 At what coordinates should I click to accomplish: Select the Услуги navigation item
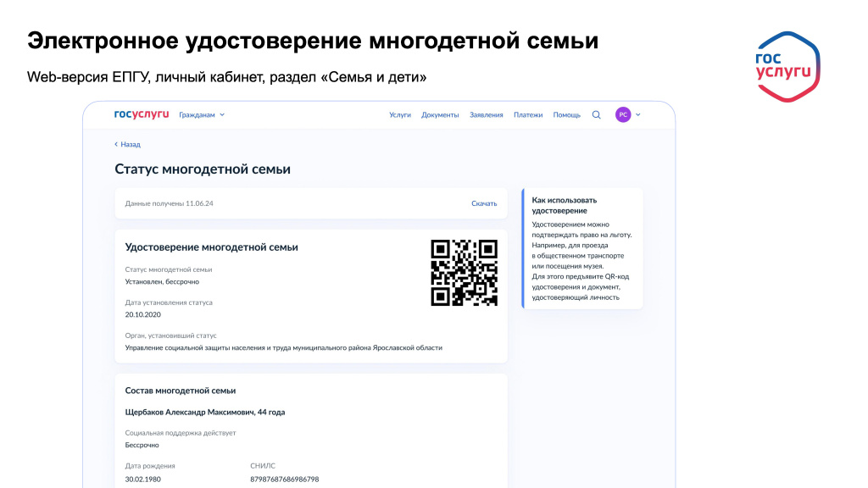coord(400,114)
